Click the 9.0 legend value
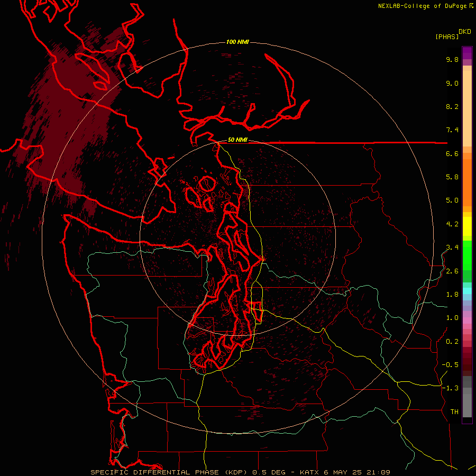 pyautogui.click(x=452, y=83)
